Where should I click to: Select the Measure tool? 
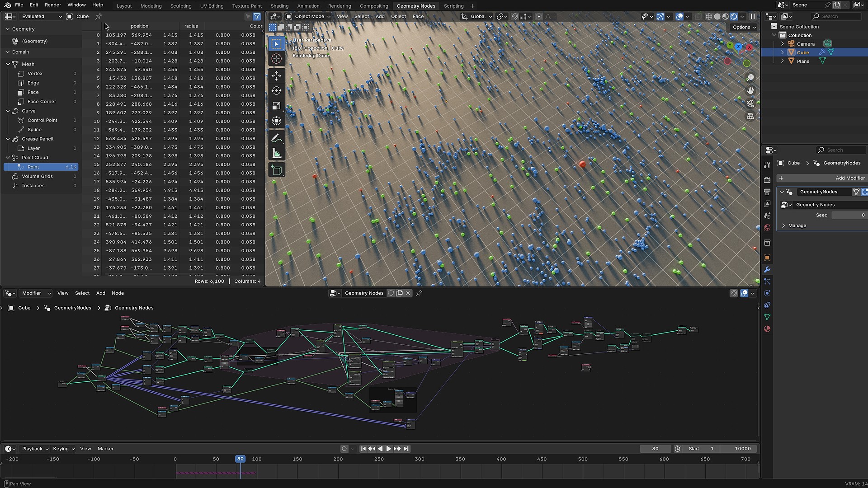tap(276, 154)
